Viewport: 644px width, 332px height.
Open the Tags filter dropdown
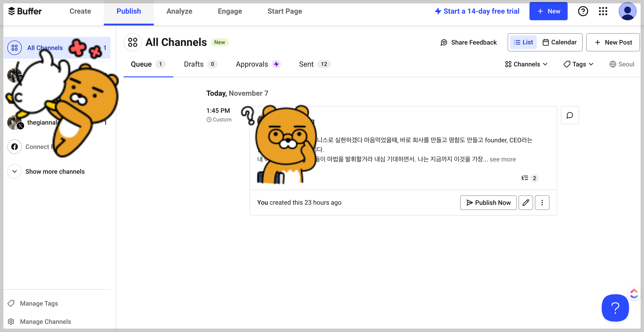click(578, 64)
